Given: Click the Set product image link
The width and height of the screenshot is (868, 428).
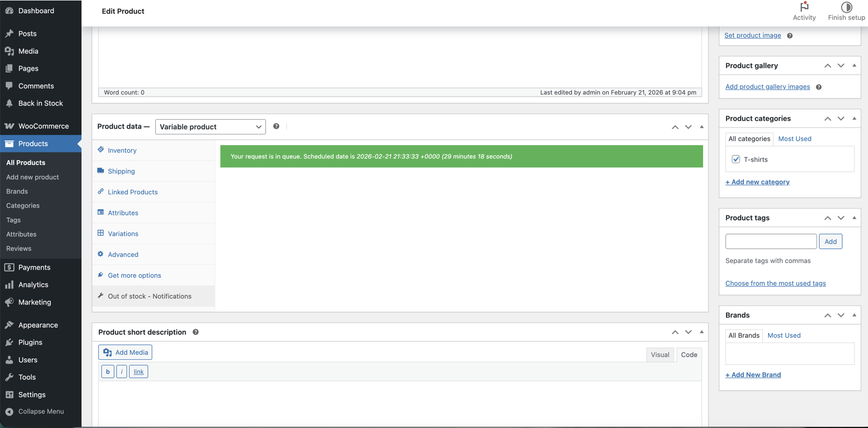Looking at the screenshot, I should point(753,35).
